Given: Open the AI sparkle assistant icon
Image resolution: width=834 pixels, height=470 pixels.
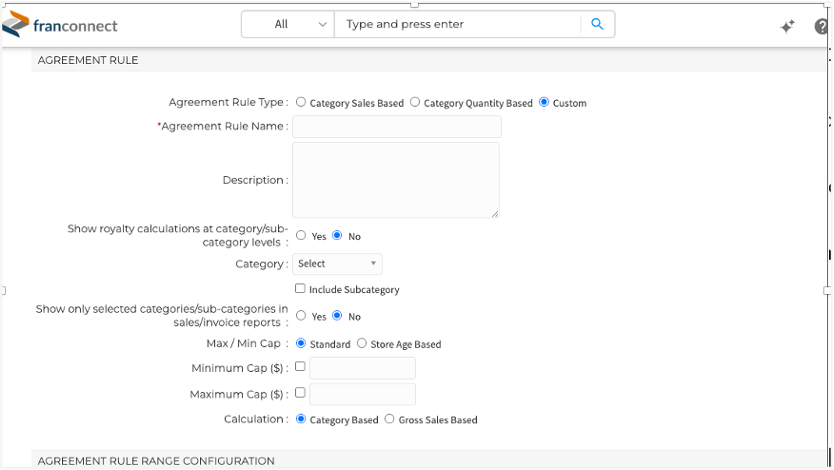Looking at the screenshot, I should click(788, 26).
